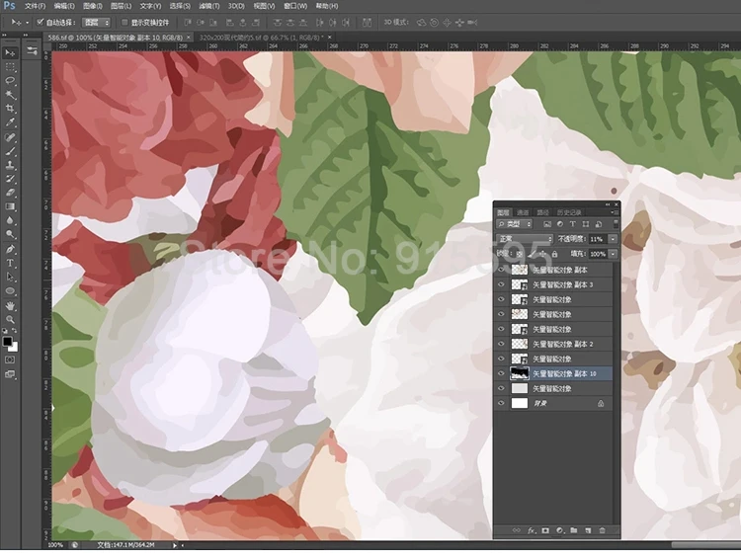
Task: Select the Crop tool
Action: click(x=10, y=108)
